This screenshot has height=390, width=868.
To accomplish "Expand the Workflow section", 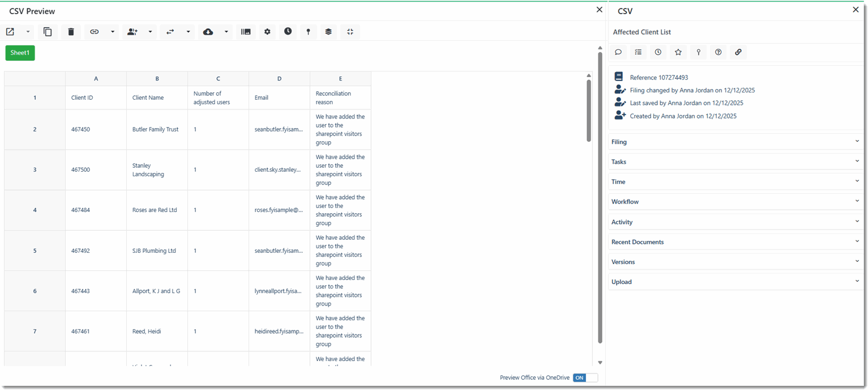I will [736, 201].
